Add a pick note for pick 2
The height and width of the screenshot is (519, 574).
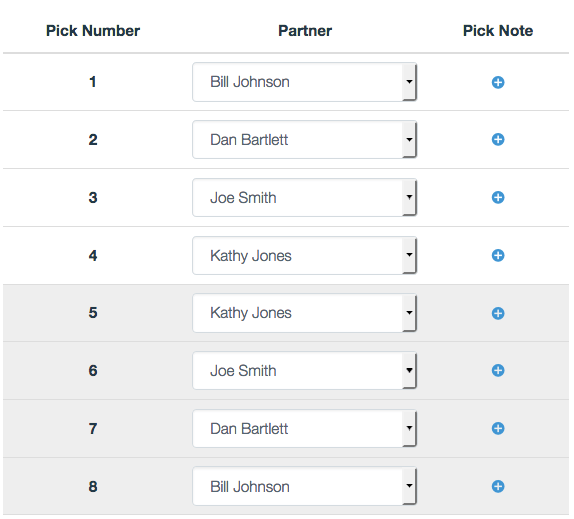pos(498,139)
